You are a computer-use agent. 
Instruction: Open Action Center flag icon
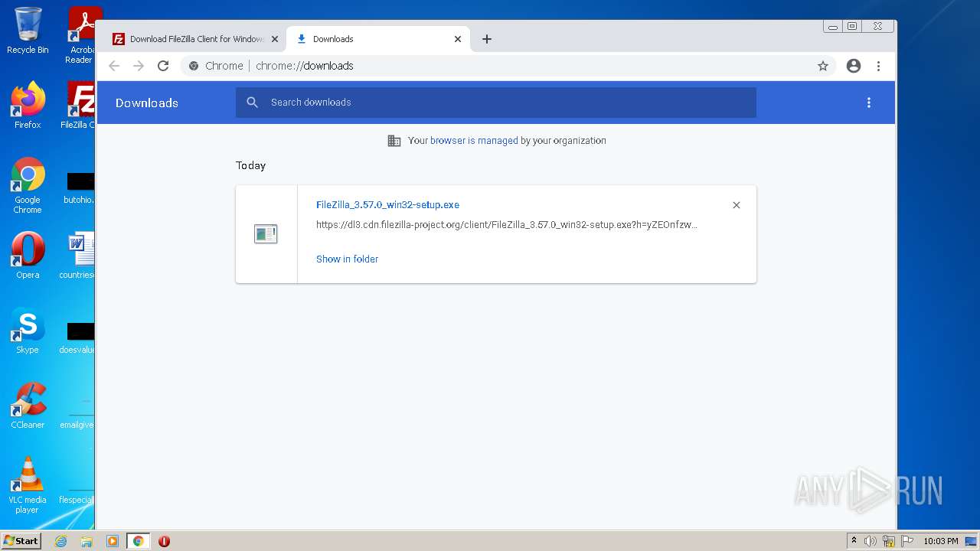tap(907, 541)
